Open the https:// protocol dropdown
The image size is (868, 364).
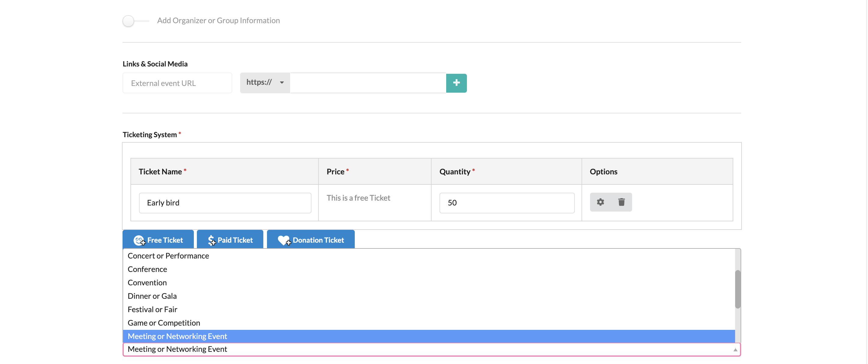tap(265, 83)
